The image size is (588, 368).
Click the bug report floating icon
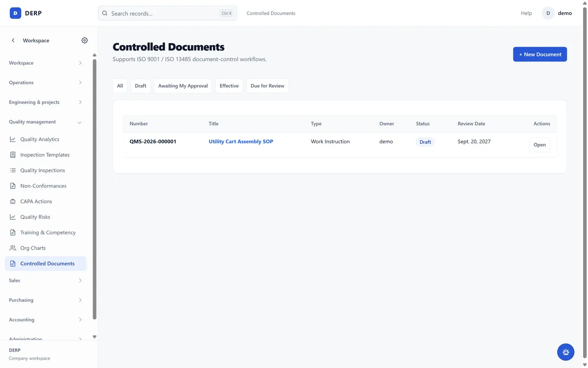(566, 352)
